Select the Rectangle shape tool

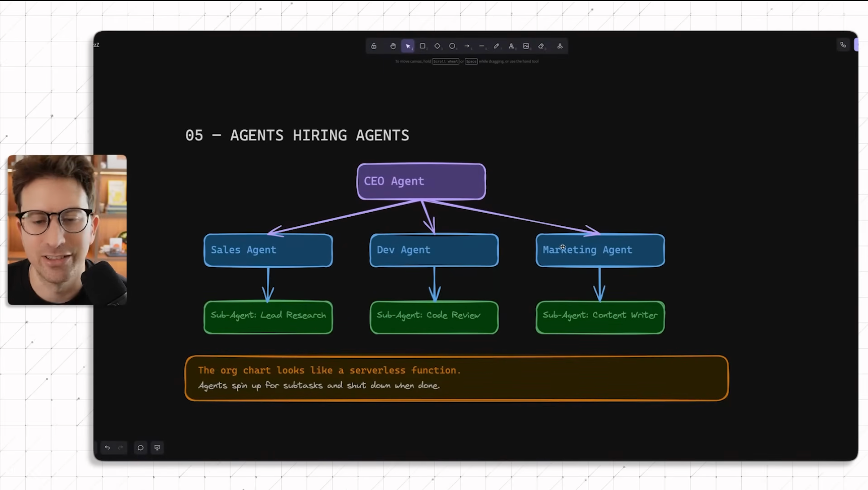(422, 46)
